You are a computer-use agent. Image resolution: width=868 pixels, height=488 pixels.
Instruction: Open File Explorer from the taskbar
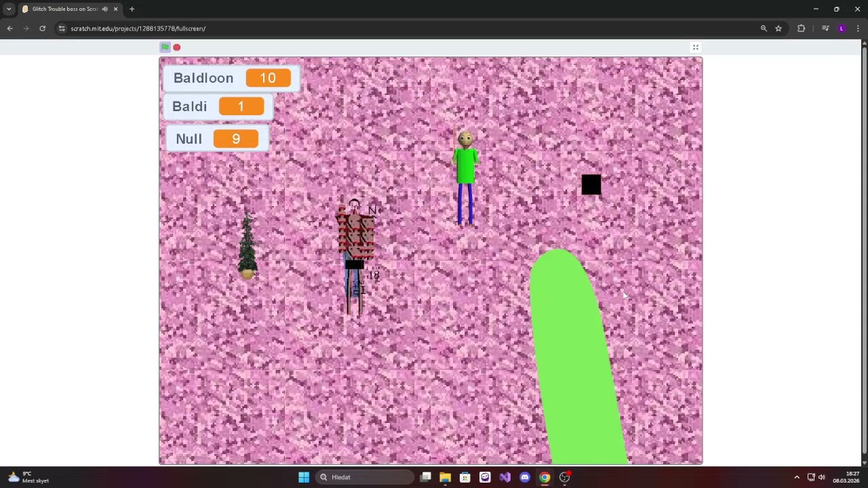(445, 477)
